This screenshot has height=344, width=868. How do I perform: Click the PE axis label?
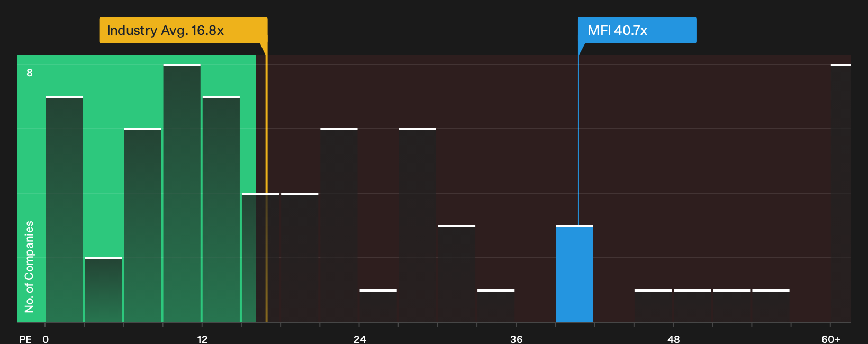(25, 339)
